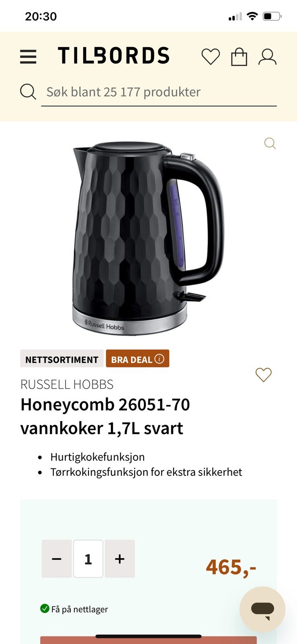Focus the Søk blant produkter search field
This screenshot has height=644, width=297.
(x=159, y=92)
